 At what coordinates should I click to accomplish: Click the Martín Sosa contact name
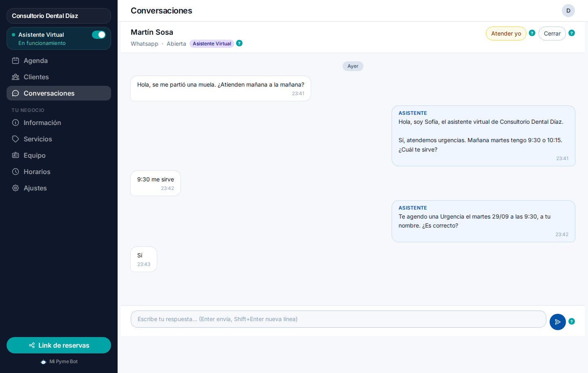click(x=152, y=32)
